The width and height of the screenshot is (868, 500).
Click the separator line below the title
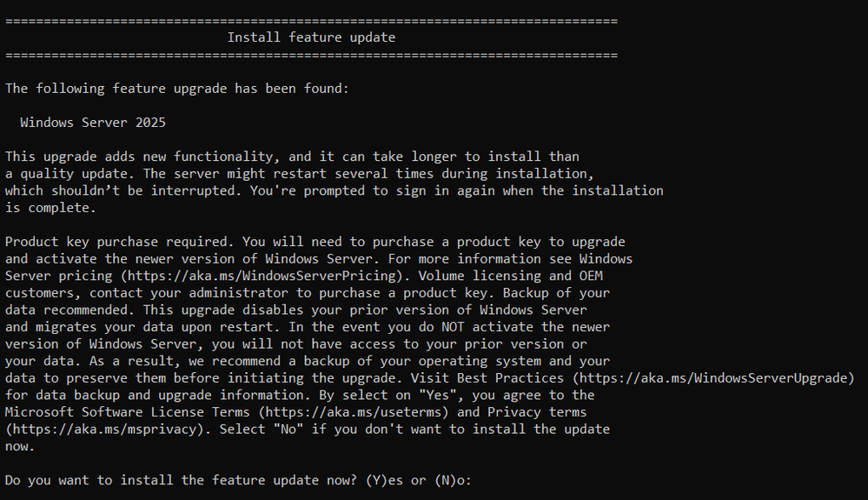[311, 55]
